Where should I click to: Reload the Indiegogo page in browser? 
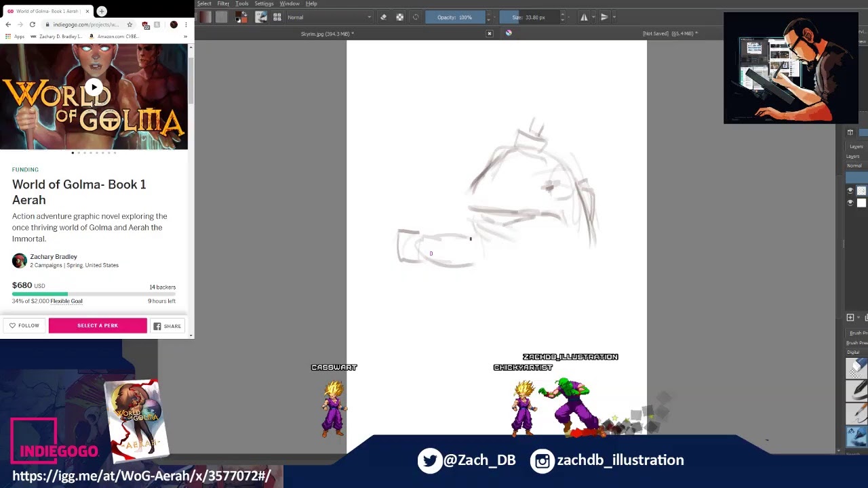[32, 24]
